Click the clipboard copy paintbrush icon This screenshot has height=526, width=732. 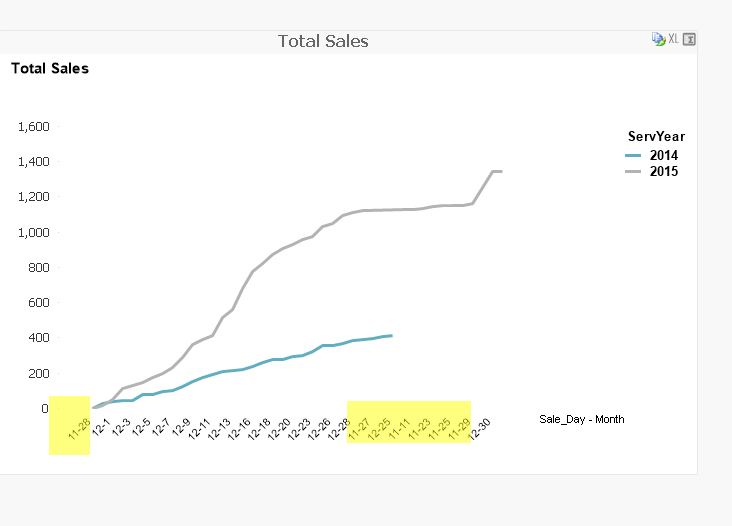tap(658, 39)
